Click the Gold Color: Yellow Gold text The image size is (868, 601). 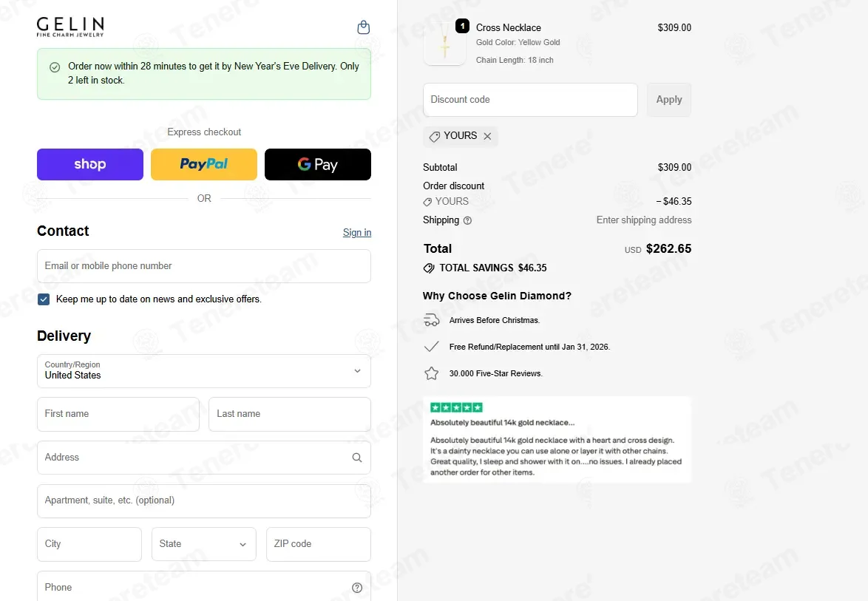click(x=518, y=43)
